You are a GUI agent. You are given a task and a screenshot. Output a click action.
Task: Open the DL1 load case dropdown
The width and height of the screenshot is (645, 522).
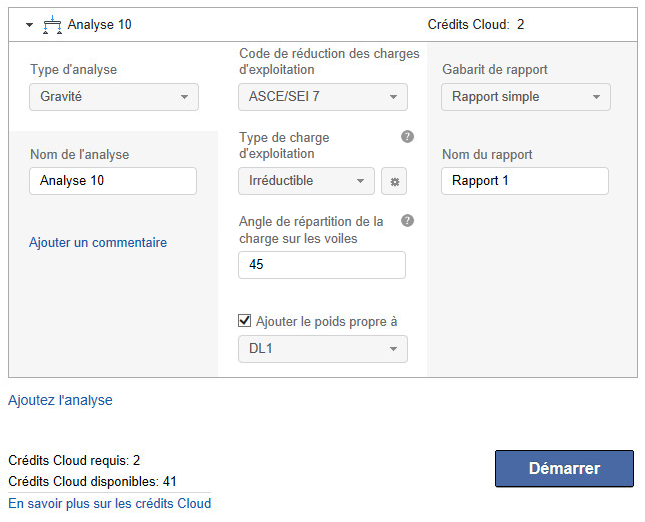[323, 349]
